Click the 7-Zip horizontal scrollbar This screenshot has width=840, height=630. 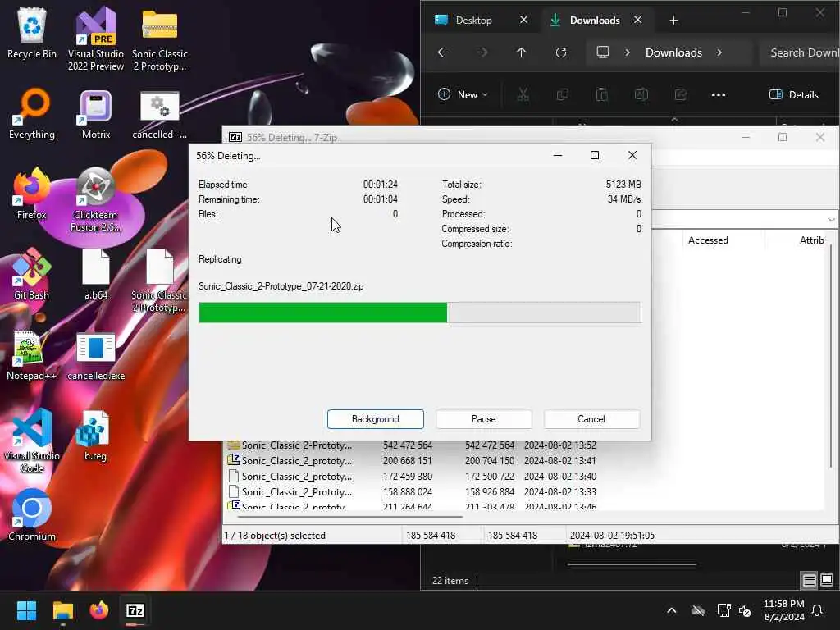tap(349, 517)
